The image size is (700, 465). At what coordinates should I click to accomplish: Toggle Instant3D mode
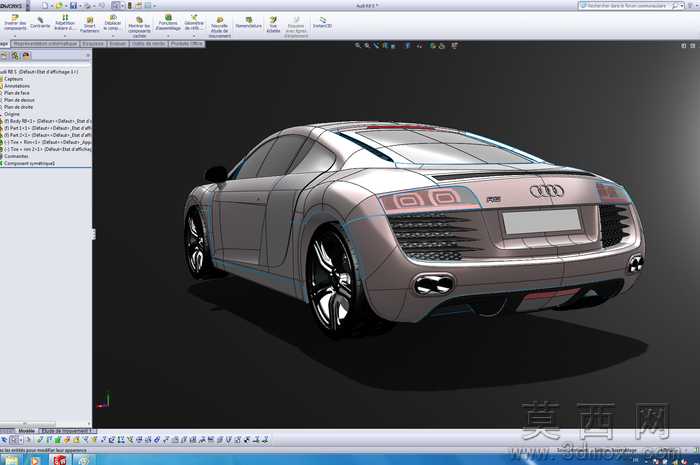click(x=322, y=23)
